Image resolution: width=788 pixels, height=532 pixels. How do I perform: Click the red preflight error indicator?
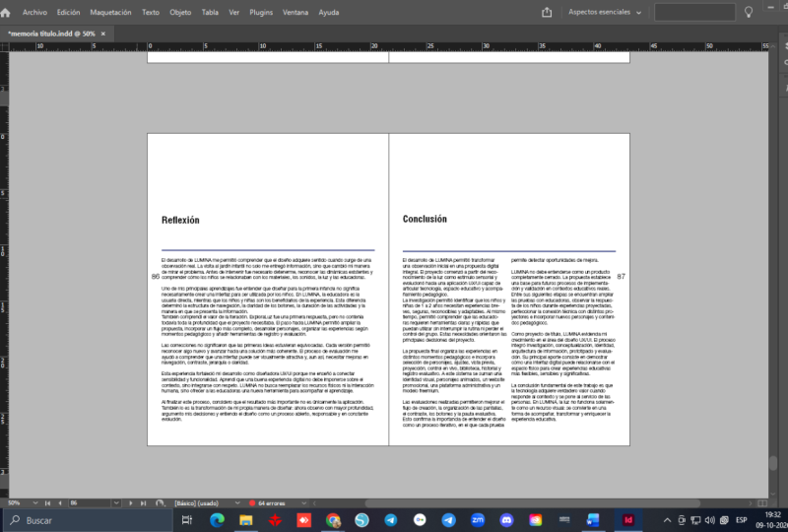point(252,502)
